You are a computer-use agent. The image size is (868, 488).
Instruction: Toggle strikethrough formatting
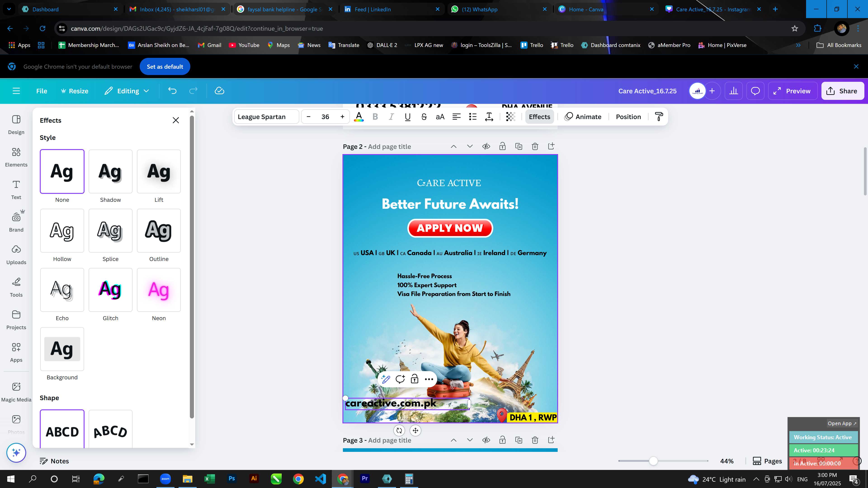pyautogui.click(x=424, y=117)
